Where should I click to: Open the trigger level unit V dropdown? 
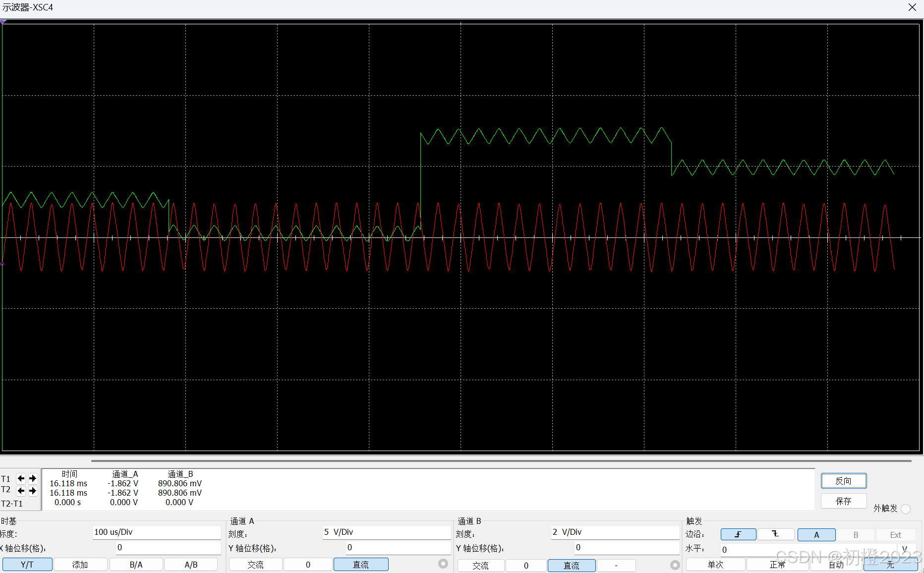coord(906,549)
